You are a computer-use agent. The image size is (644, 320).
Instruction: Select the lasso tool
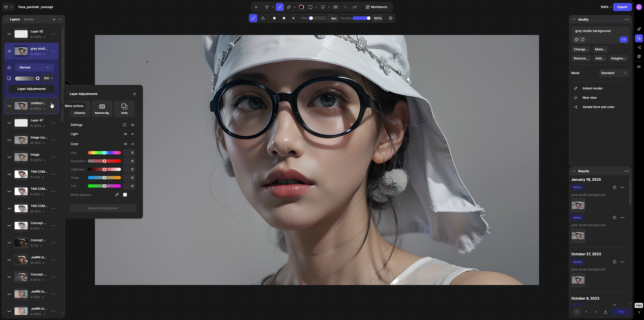[x=323, y=7]
